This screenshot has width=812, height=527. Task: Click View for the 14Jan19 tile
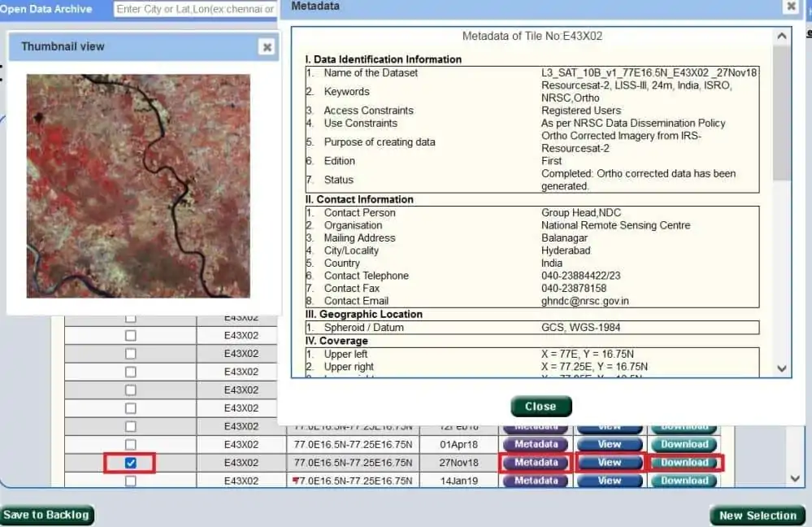coord(609,481)
